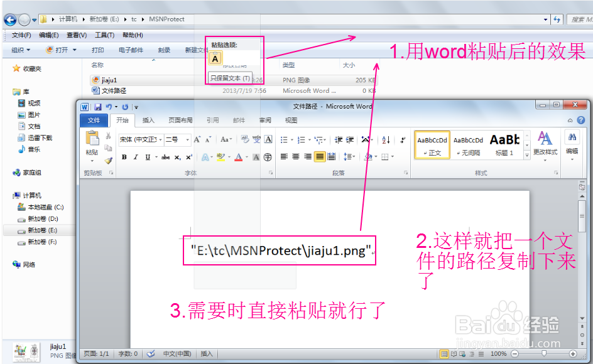Switch to Print Layout view in status bar
This screenshot has height=364, width=593.
click(444, 354)
